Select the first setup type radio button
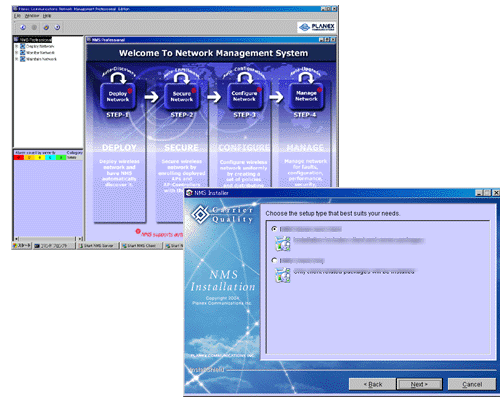Image resolution: width=500 pixels, height=400 pixels. coord(274,229)
